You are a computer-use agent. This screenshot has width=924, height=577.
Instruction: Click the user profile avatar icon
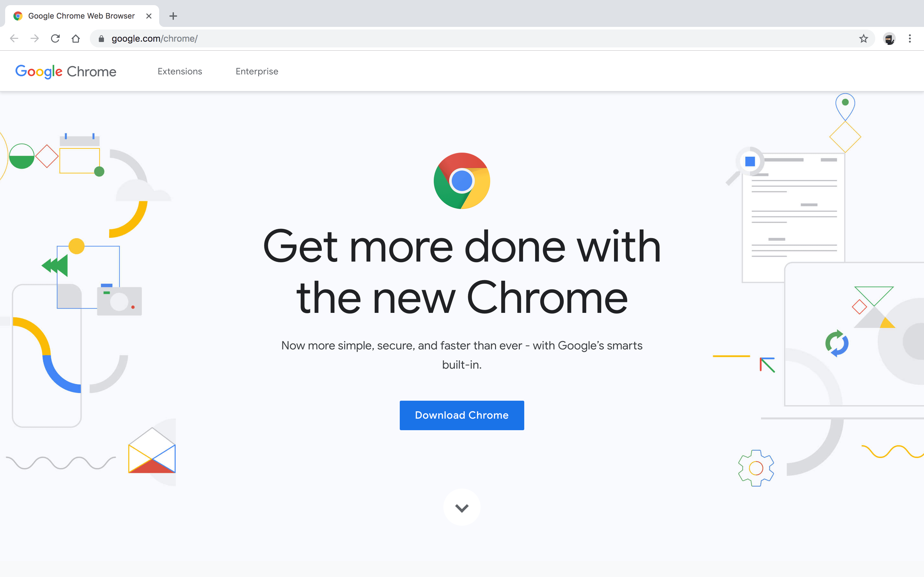[889, 38]
